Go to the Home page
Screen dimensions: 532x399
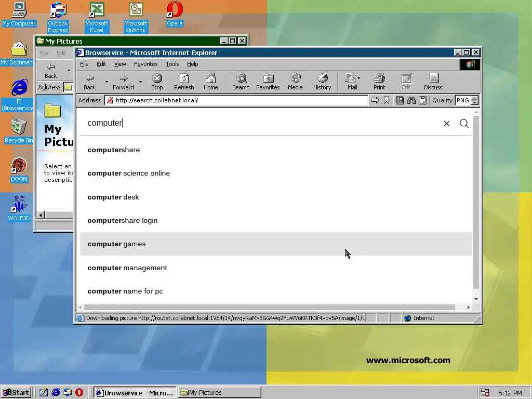[211, 82]
